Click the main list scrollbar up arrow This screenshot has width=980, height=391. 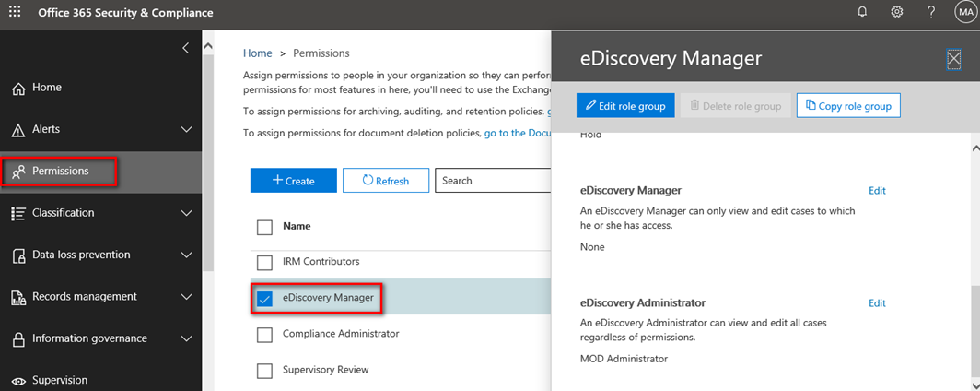point(208,46)
